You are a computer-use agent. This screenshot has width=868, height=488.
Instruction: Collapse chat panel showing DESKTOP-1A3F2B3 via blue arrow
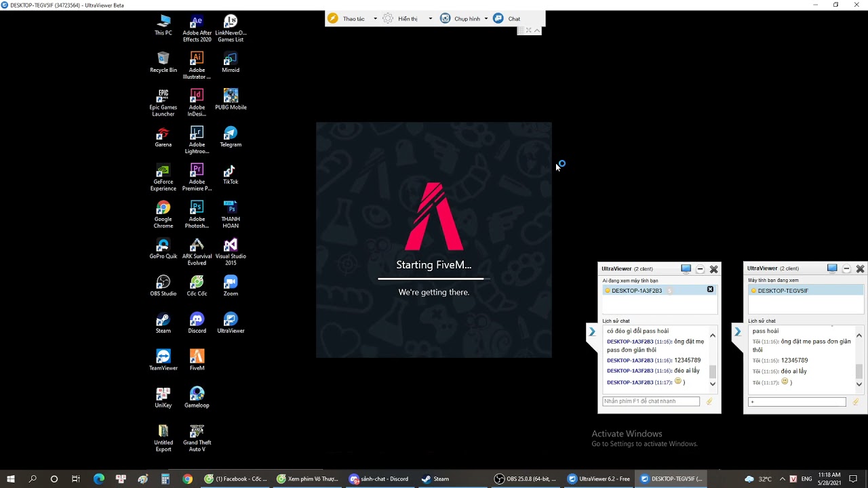[x=591, y=332]
